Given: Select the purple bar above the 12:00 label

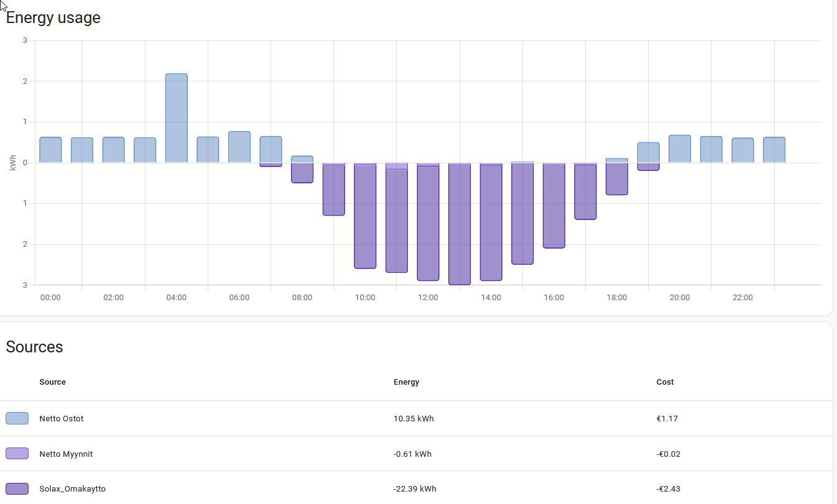Looking at the screenshot, I should (x=428, y=223).
